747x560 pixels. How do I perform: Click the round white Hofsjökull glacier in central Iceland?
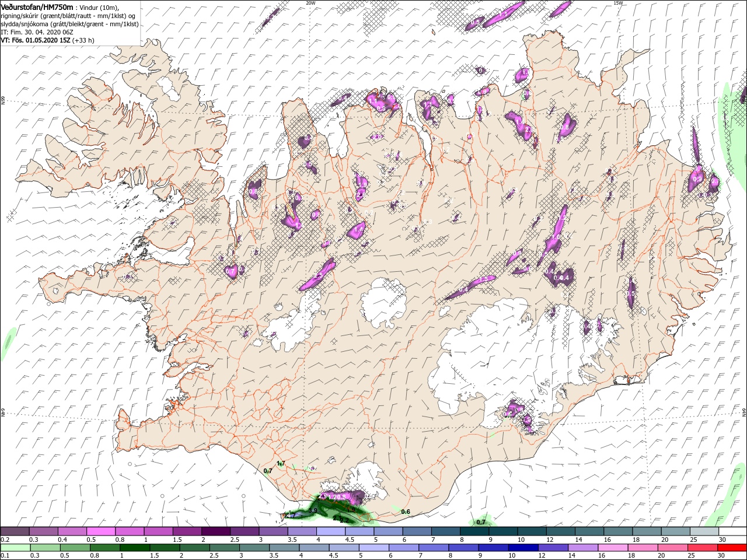click(x=383, y=302)
